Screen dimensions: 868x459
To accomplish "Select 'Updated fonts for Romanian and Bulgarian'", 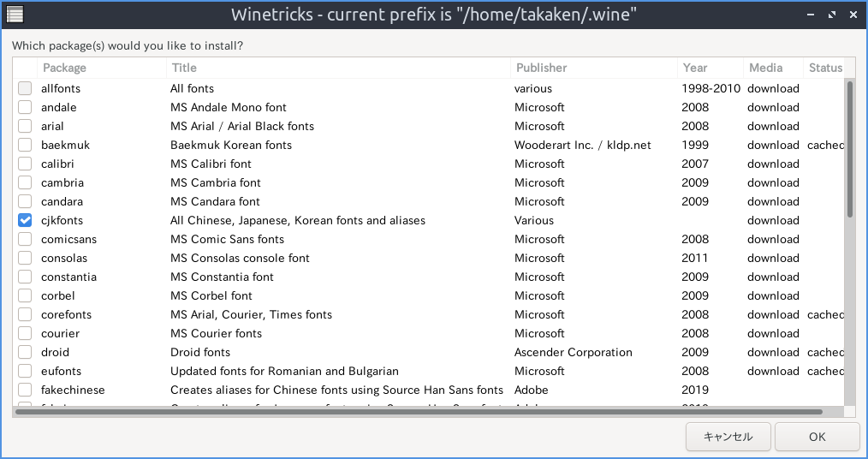I will 284,371.
